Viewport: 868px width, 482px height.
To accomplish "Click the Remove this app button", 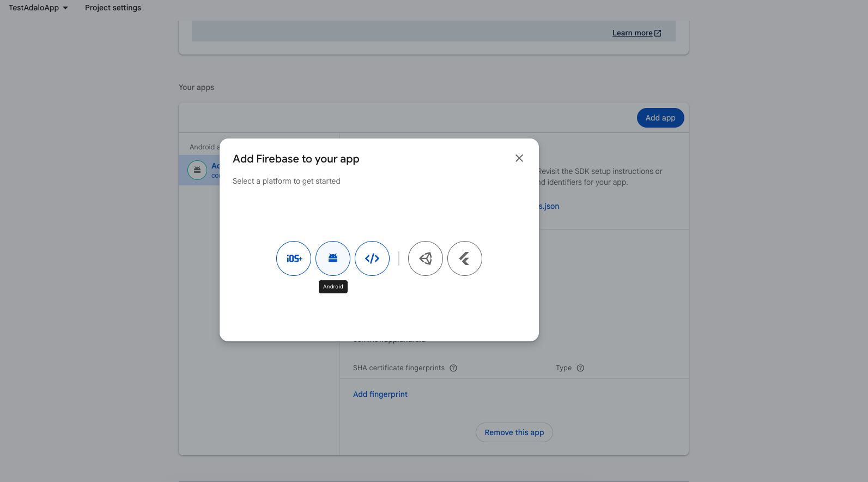I will [x=514, y=432].
